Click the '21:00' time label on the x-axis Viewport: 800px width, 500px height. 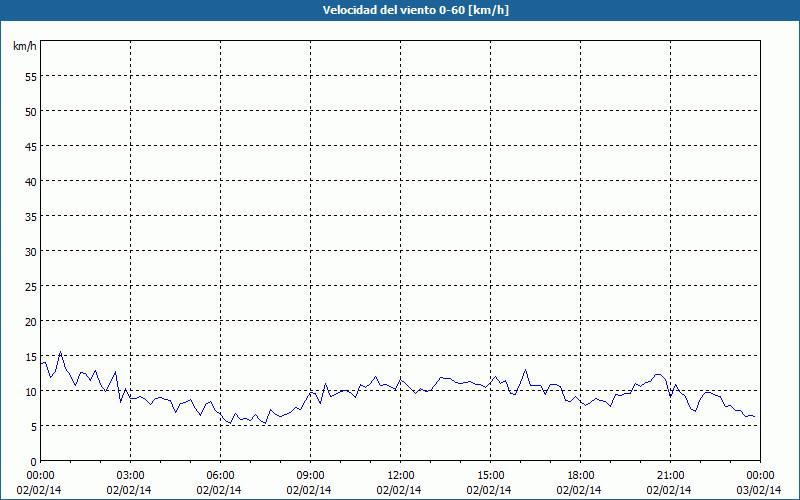pyautogui.click(x=670, y=476)
